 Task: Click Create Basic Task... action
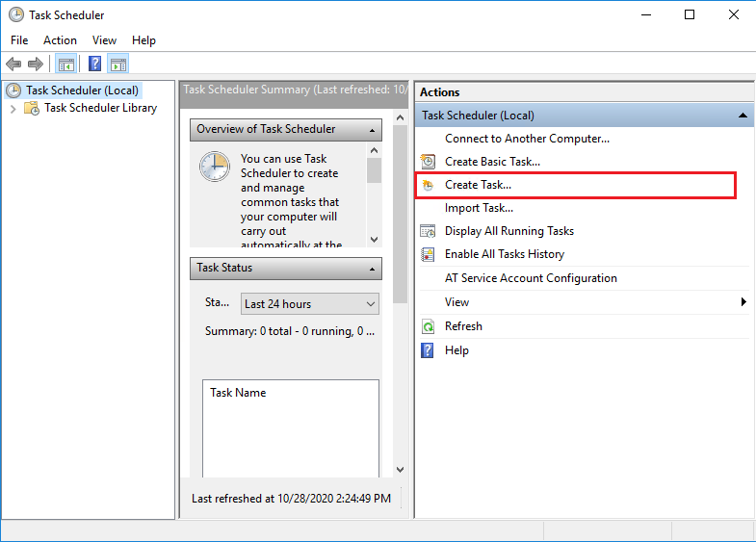[492, 162]
